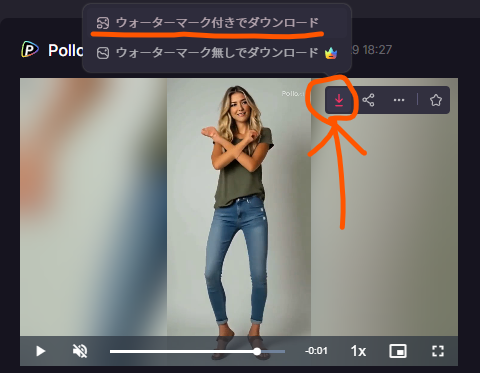Click the unplayed portion of the seek bar
The width and height of the screenshot is (480, 373).
pyautogui.click(x=273, y=351)
